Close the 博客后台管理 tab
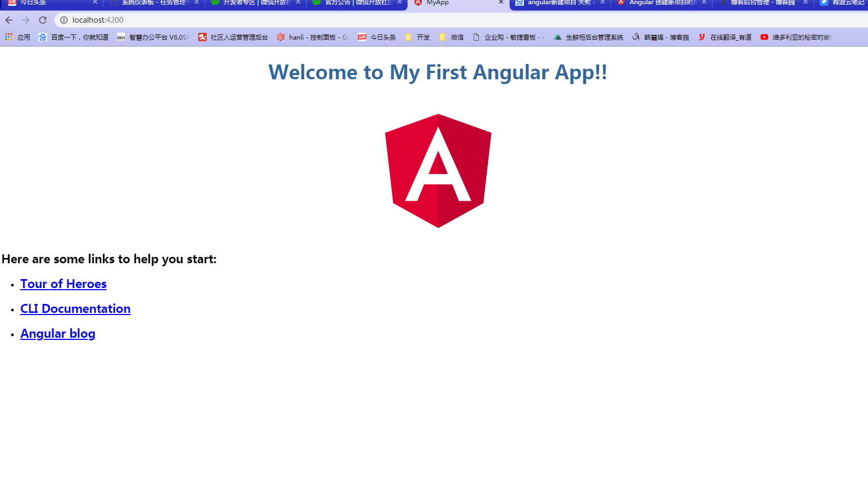The width and height of the screenshot is (868, 490). pyautogui.click(x=806, y=3)
